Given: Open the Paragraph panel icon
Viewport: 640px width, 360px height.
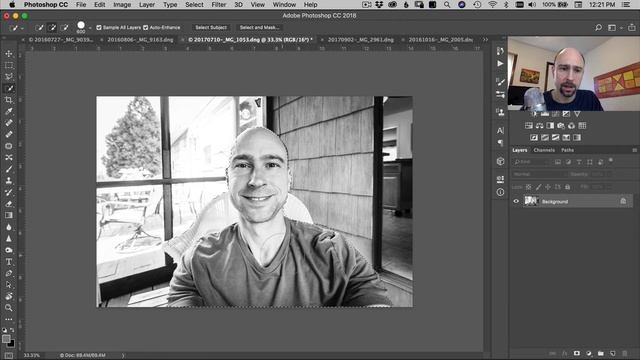Looking at the screenshot, I should tap(500, 142).
